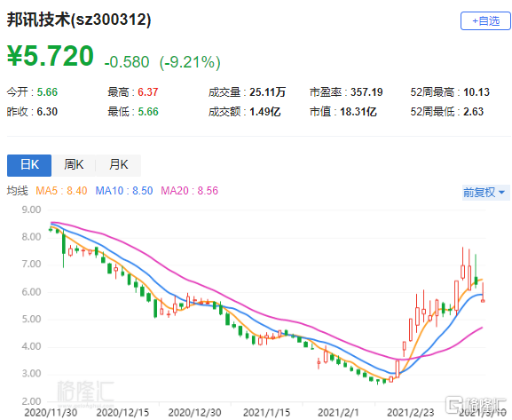Click the 成交量 volume 25.11万
Screen dimensions: 512x420
pos(268,92)
